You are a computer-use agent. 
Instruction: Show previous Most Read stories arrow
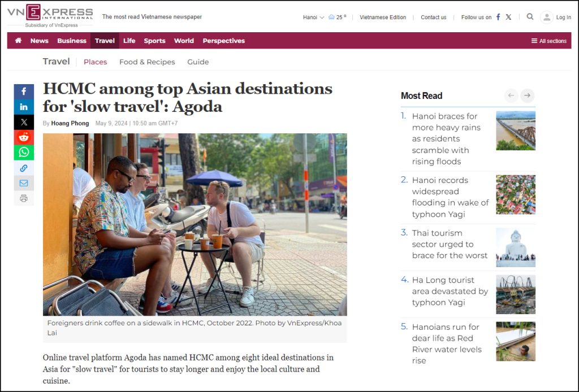(511, 95)
